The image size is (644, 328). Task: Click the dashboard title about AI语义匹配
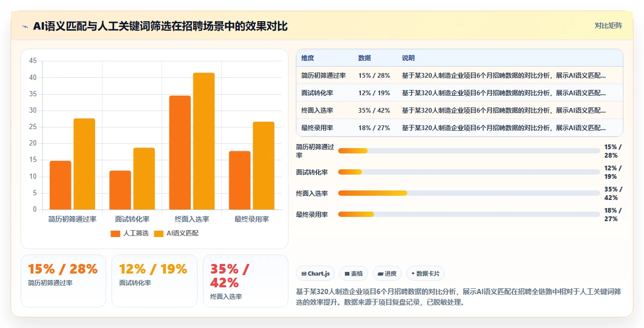coord(160,26)
